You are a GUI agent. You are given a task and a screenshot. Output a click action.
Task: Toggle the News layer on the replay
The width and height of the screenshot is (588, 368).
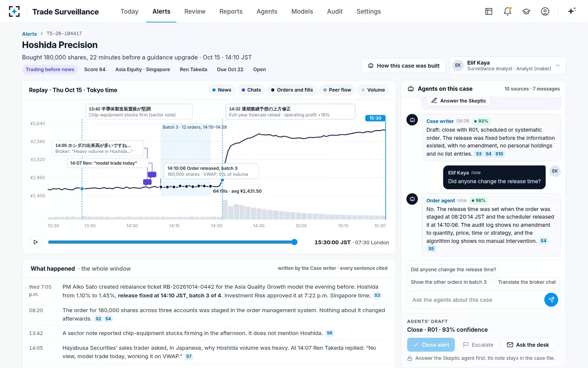click(222, 90)
